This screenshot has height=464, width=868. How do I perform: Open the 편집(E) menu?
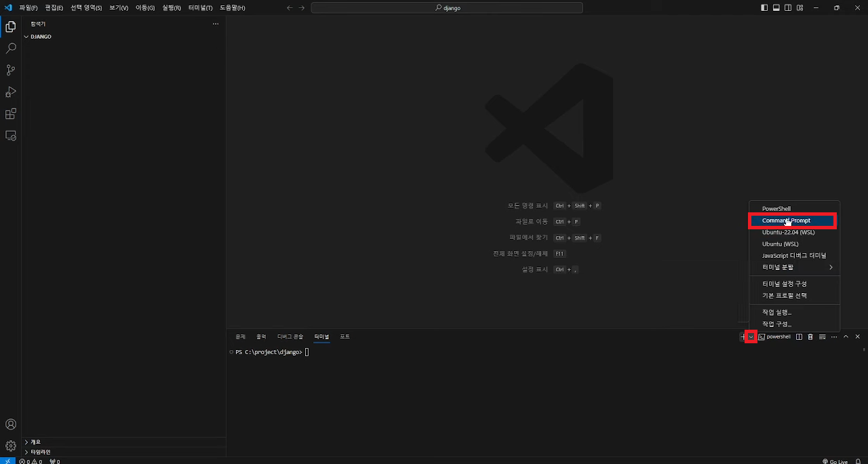tap(54, 7)
